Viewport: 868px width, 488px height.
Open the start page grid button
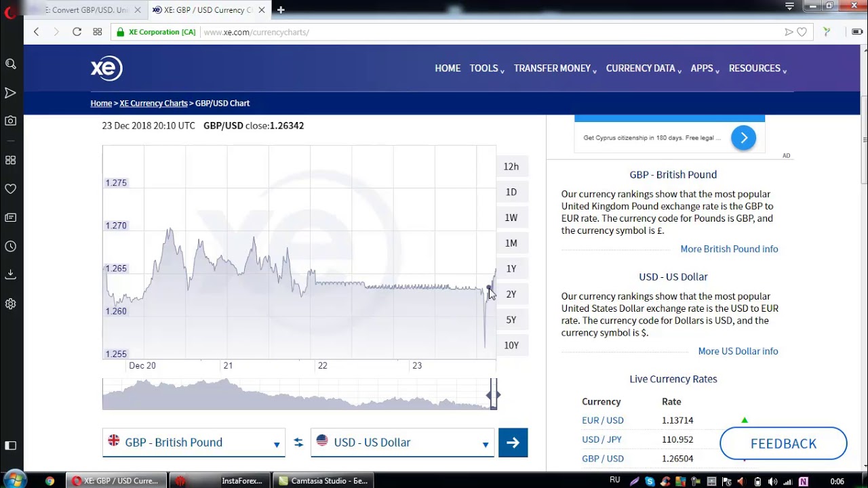tap(98, 32)
